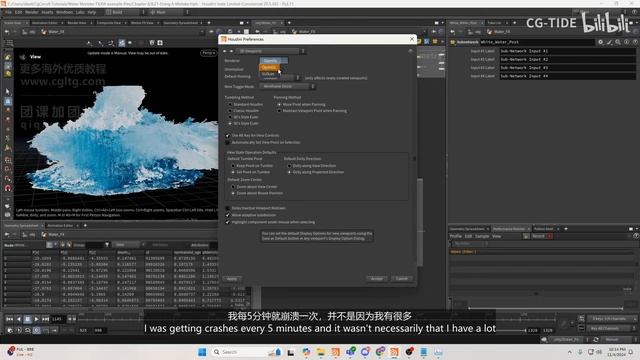The width and height of the screenshot is (640, 360).
Task: Open the Labs menu
Action: (80, 12)
